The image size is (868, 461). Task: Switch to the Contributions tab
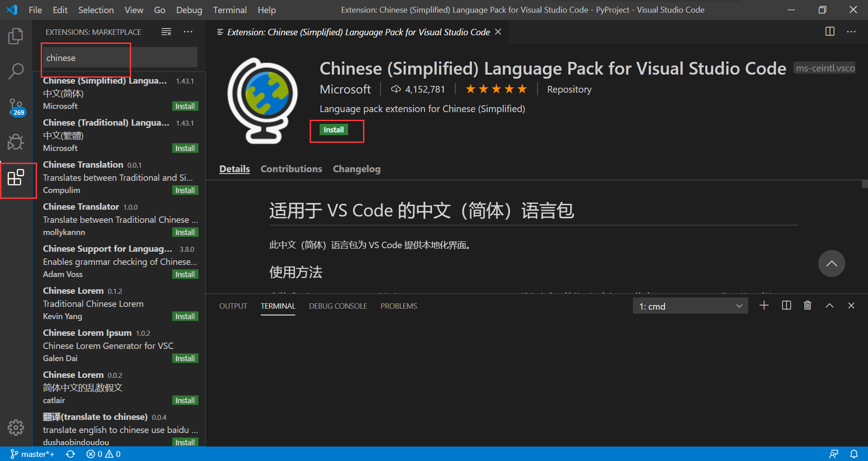pos(291,169)
